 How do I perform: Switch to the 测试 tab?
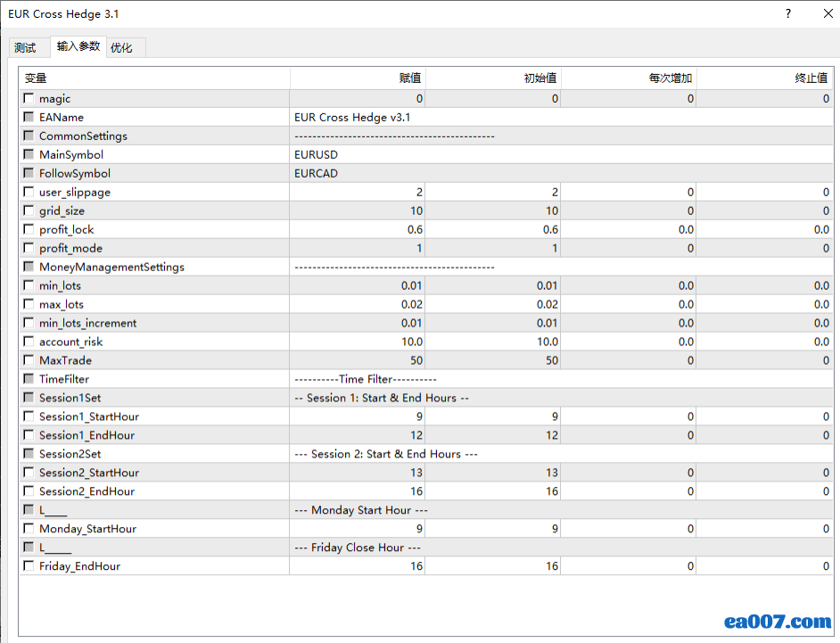[x=25, y=48]
